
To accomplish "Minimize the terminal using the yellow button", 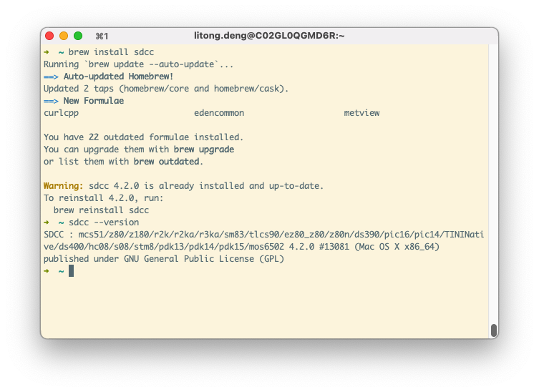I will 64,36.
